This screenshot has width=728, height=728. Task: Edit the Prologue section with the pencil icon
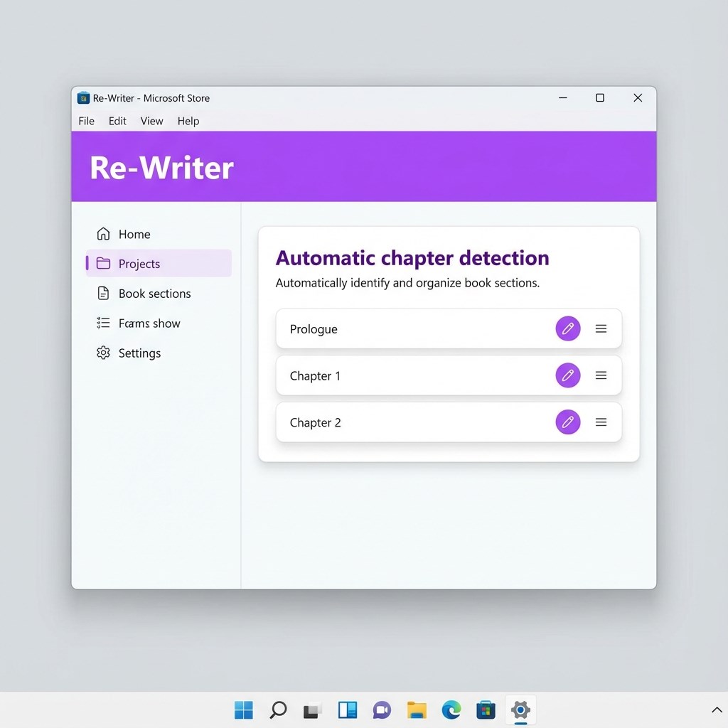pyautogui.click(x=567, y=328)
